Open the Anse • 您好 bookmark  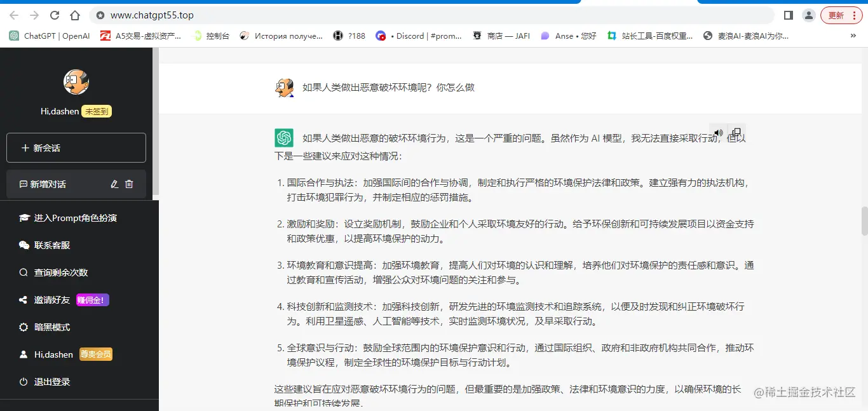[568, 36]
